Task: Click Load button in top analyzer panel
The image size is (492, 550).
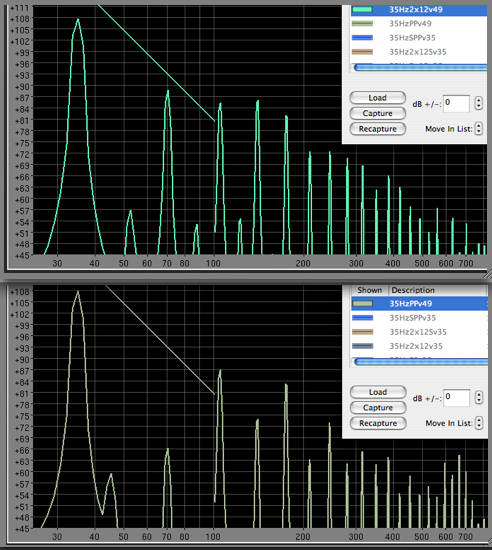Action: (x=378, y=98)
